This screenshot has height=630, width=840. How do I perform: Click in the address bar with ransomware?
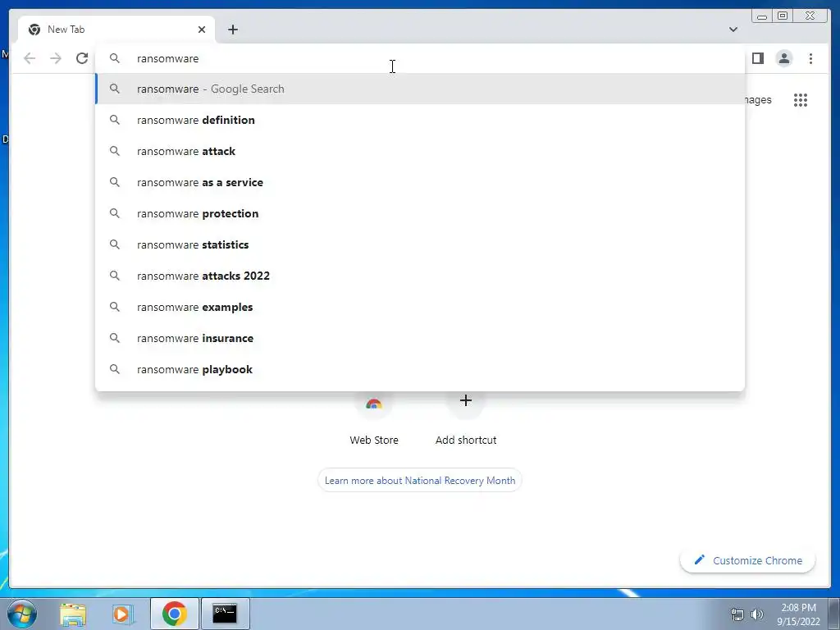point(420,58)
